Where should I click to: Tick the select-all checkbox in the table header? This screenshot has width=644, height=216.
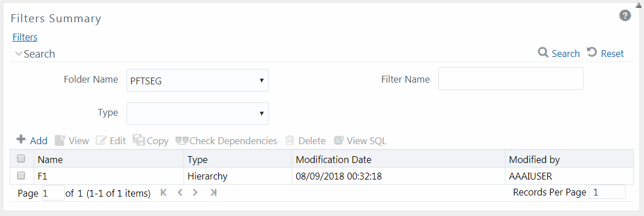coord(21,158)
